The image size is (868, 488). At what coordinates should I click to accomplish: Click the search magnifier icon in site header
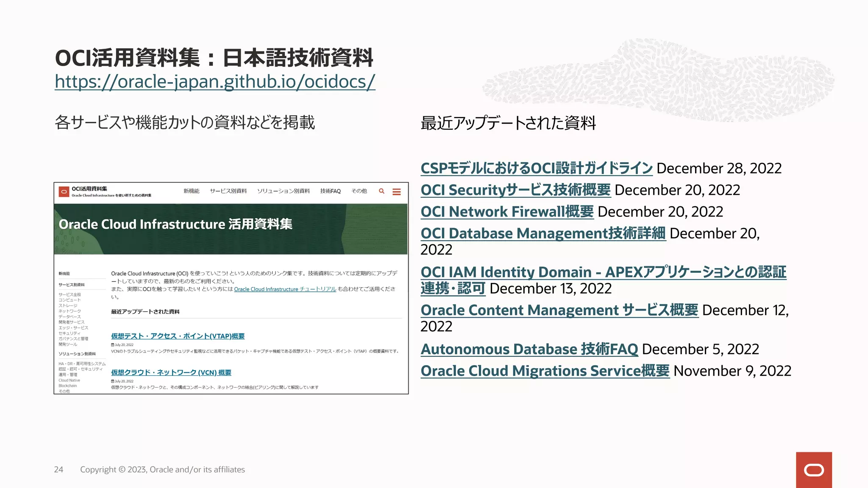click(x=381, y=191)
